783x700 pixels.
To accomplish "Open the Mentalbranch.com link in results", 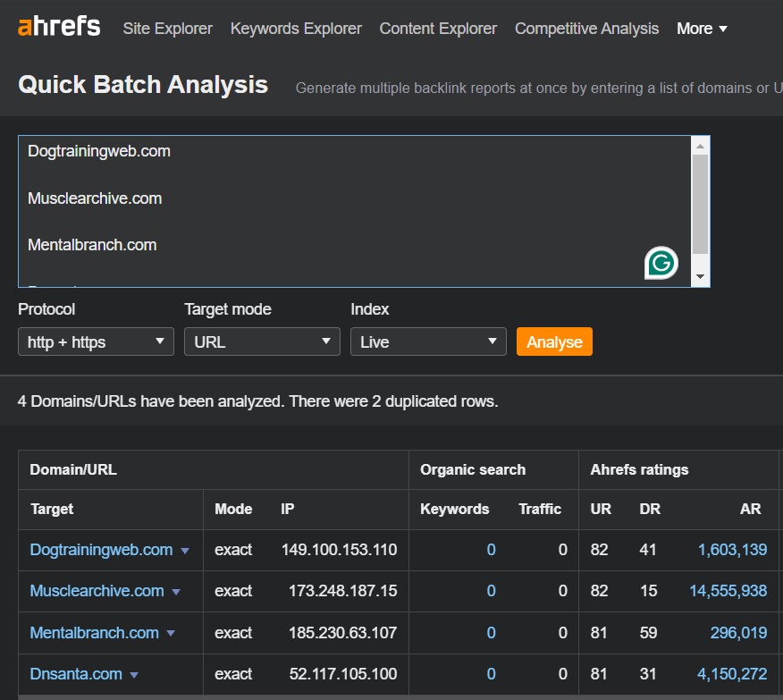I will 94,632.
